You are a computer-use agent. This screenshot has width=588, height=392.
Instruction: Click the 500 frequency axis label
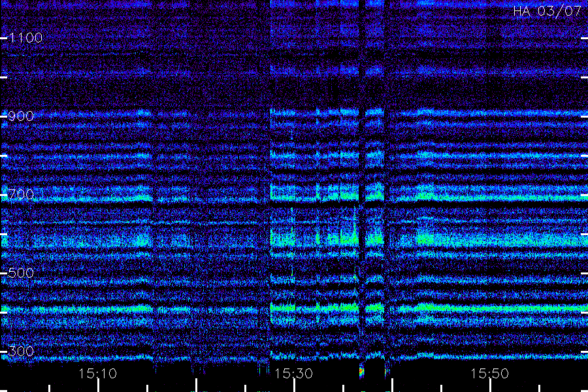click(21, 273)
